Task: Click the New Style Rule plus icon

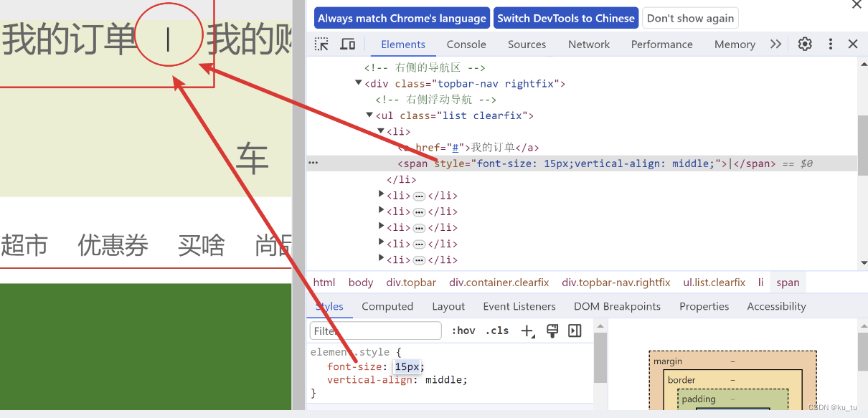Action: [x=527, y=331]
